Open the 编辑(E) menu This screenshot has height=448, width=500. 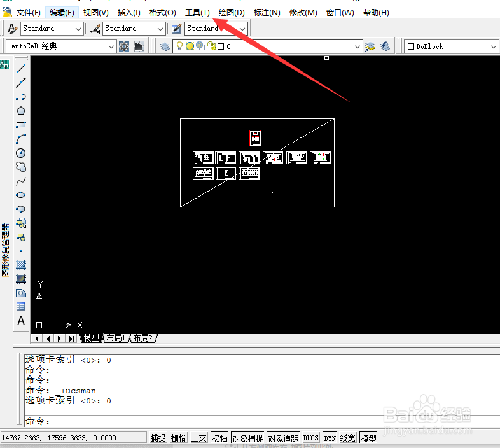(x=62, y=13)
